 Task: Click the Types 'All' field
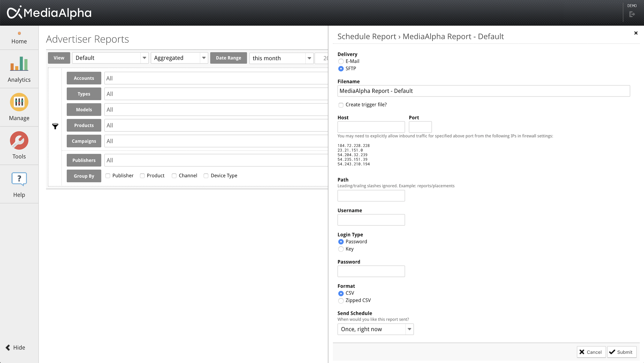216,94
